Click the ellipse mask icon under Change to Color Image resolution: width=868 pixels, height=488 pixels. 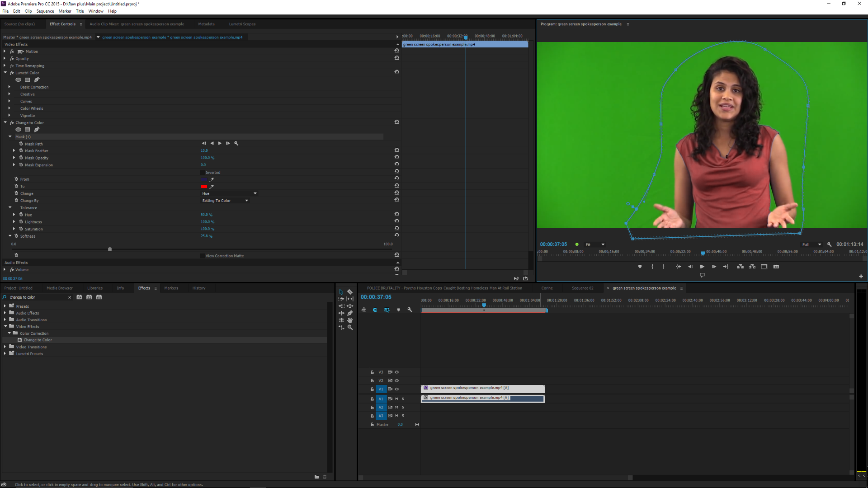(x=18, y=130)
